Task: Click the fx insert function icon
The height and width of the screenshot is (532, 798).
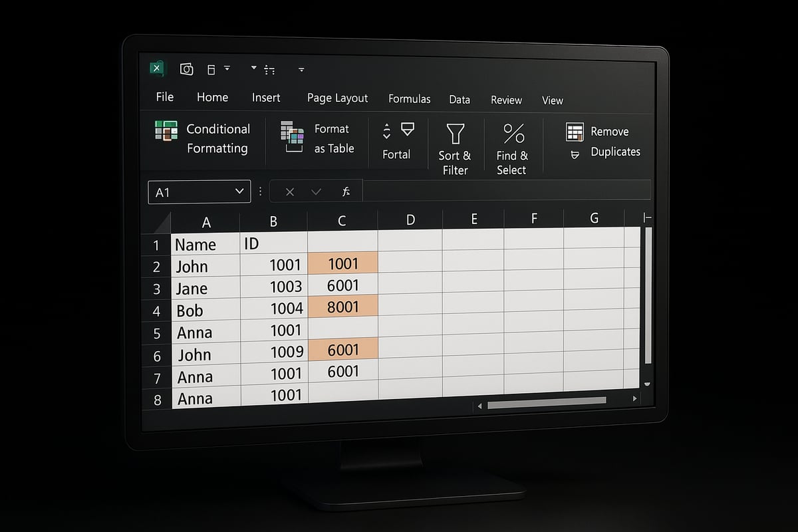Action: [x=346, y=192]
